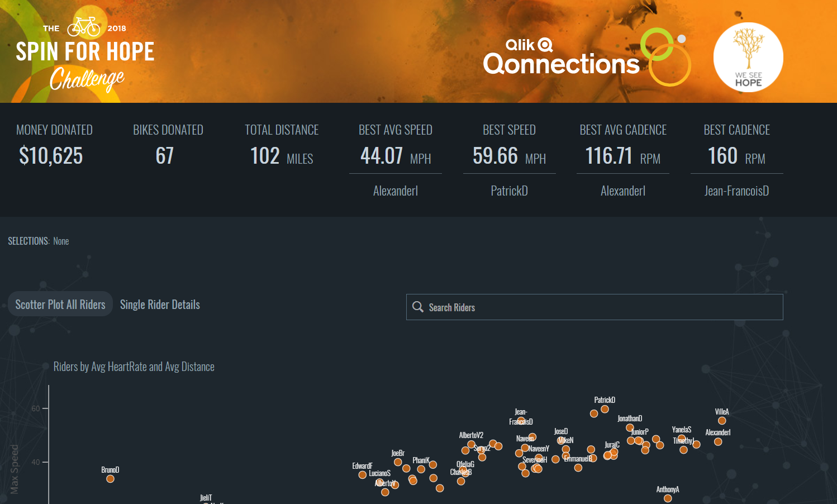Click the 60 tick on the Max Speed axis
Screen dimensions: 837x504
pyautogui.click(x=36, y=408)
